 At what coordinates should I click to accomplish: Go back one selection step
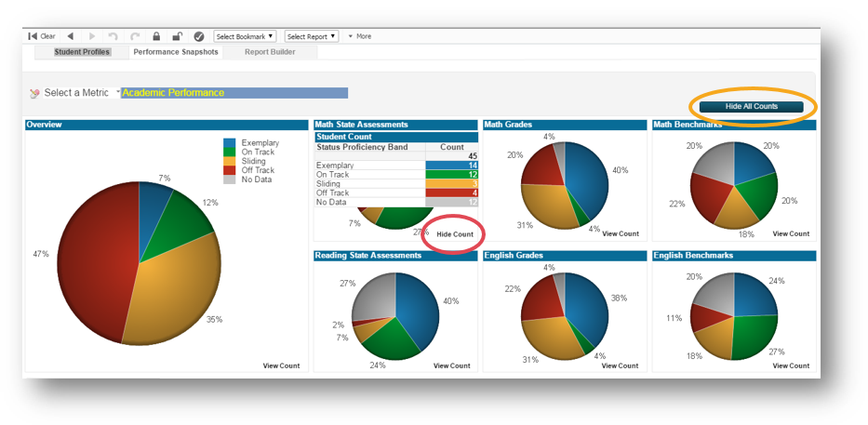(70, 36)
